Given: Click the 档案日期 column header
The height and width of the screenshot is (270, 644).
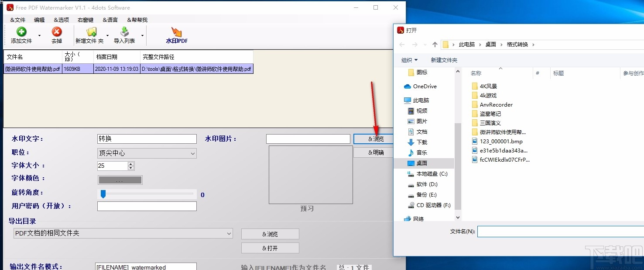Looking at the screenshot, I should pos(117,57).
